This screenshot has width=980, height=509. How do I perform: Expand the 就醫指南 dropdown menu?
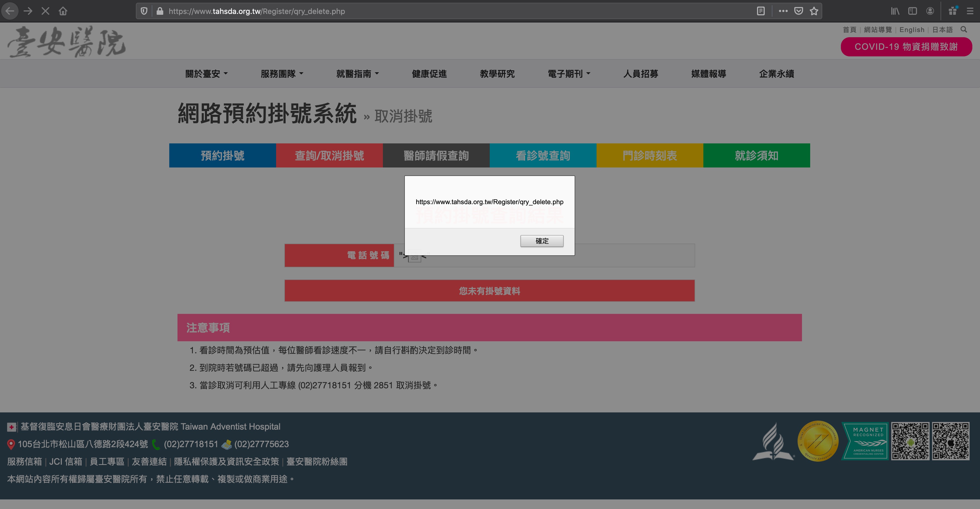pyautogui.click(x=358, y=74)
